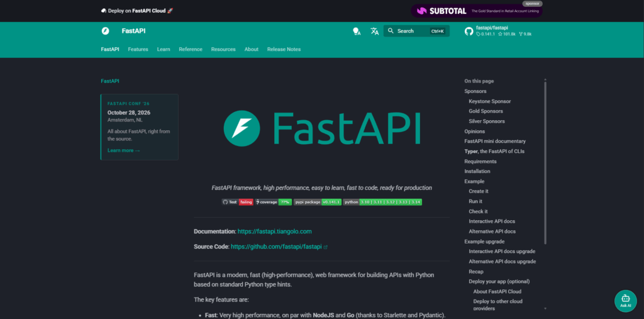Jump to Recap in table of contents
This screenshot has width=644, height=319.
pyautogui.click(x=476, y=272)
